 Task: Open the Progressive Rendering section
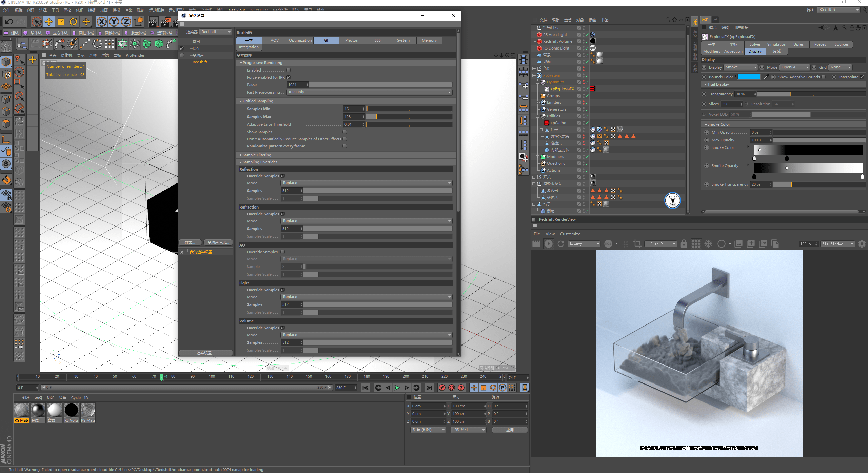(261, 63)
